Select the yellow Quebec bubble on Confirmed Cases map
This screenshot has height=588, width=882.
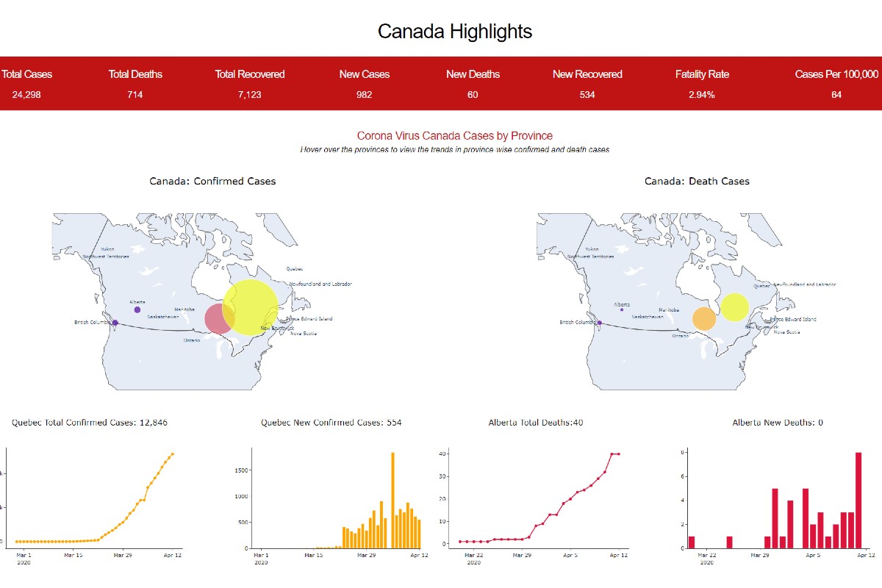[x=250, y=306]
